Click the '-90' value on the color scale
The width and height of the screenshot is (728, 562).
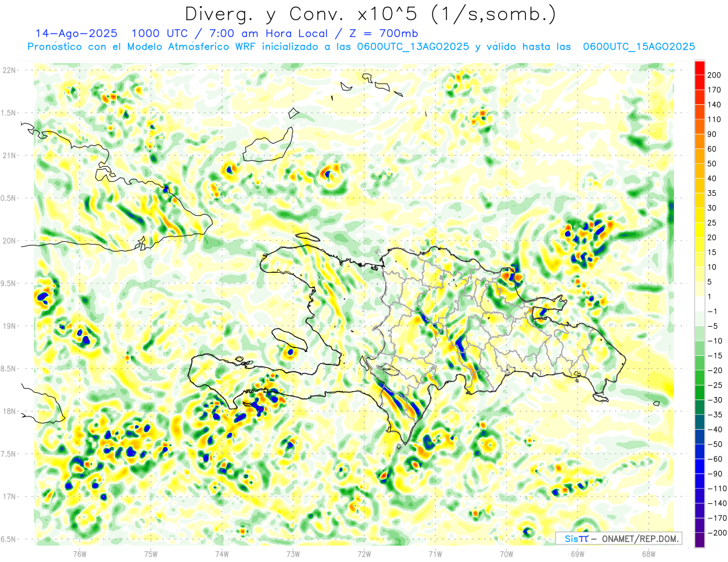(x=715, y=473)
